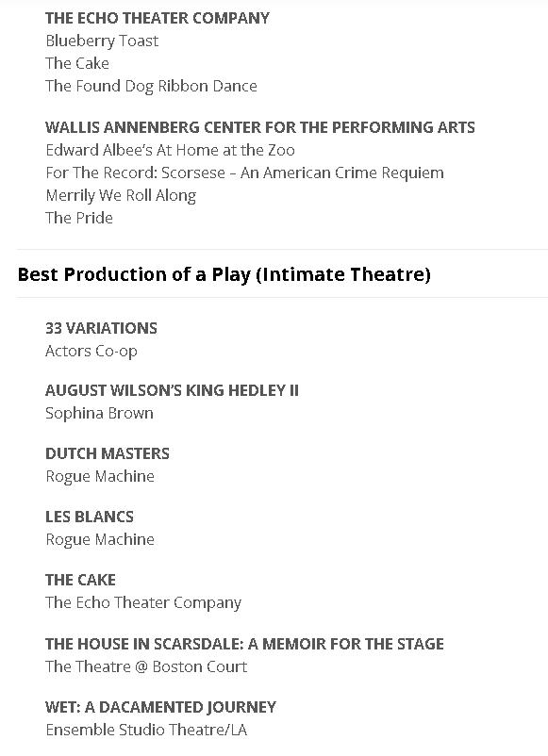Image resolution: width=548 pixels, height=756 pixels.
Task: Select Edward Albee's At Home at the Zoo
Action: click(170, 150)
